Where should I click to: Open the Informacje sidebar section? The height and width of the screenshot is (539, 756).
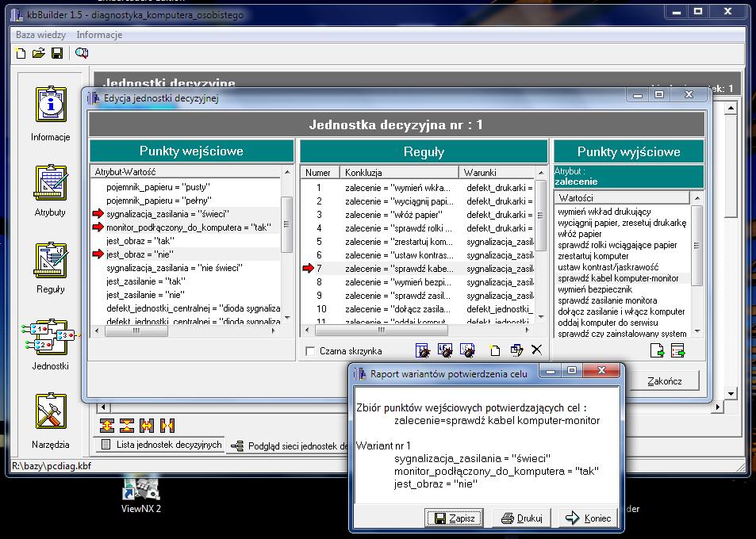coord(51,113)
